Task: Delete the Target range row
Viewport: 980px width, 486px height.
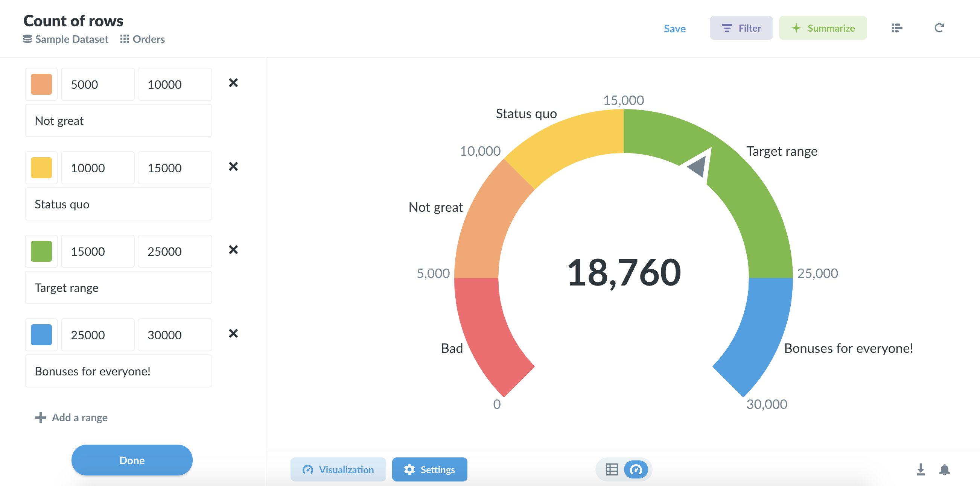Action: [x=233, y=250]
